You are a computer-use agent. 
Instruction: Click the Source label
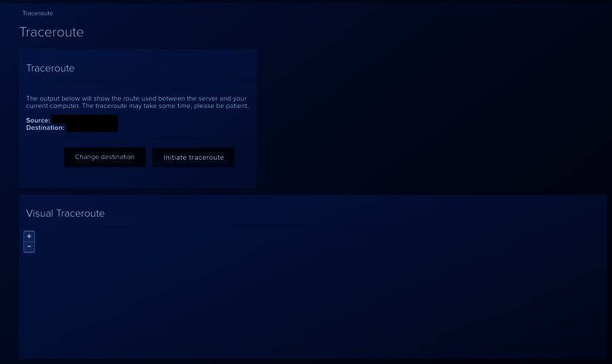38,120
